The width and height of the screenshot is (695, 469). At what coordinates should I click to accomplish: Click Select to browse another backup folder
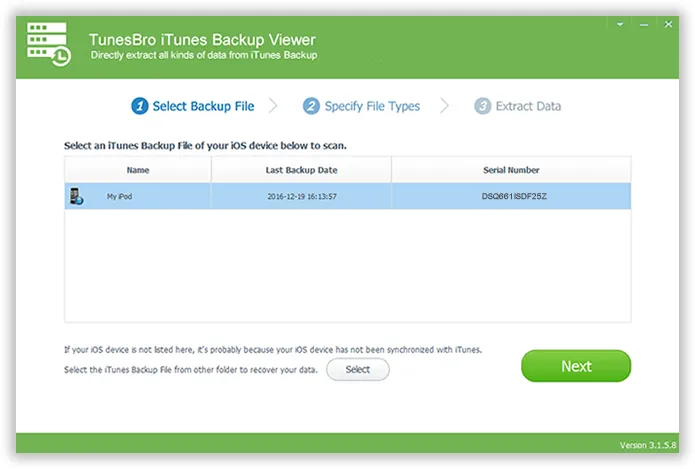pos(357,370)
